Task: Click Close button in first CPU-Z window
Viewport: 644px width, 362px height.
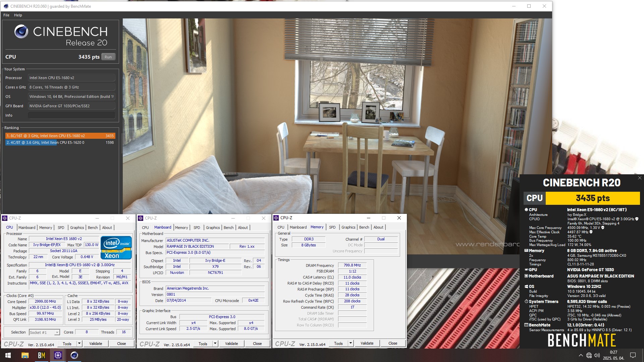Action: (x=121, y=344)
